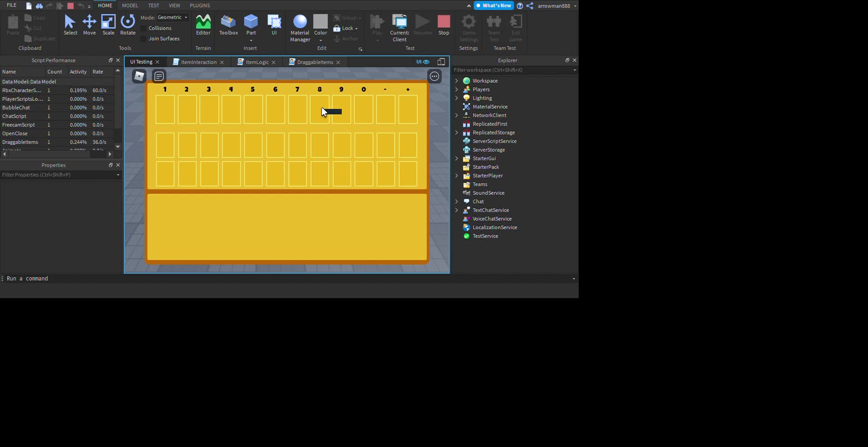Open the Toolbox panel
The height and width of the screenshot is (447, 868).
[228, 24]
